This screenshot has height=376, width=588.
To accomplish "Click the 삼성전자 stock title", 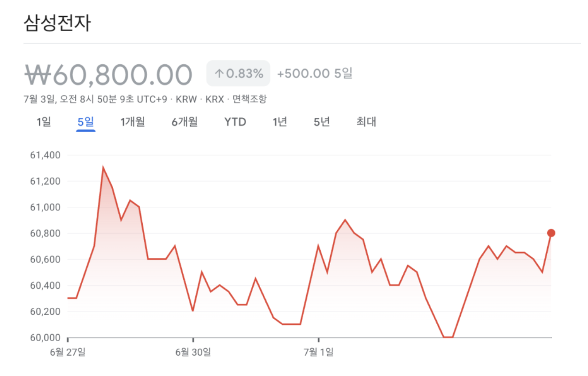I will (x=57, y=23).
